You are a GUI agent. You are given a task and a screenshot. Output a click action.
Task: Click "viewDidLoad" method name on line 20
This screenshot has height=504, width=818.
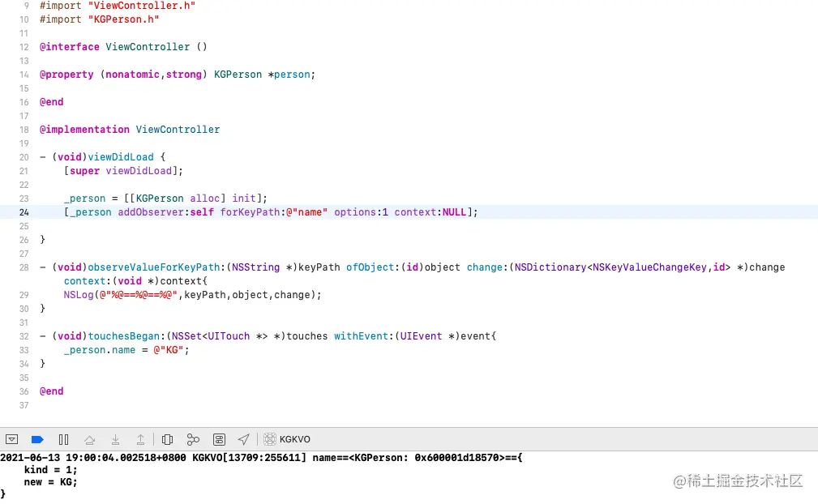121,157
